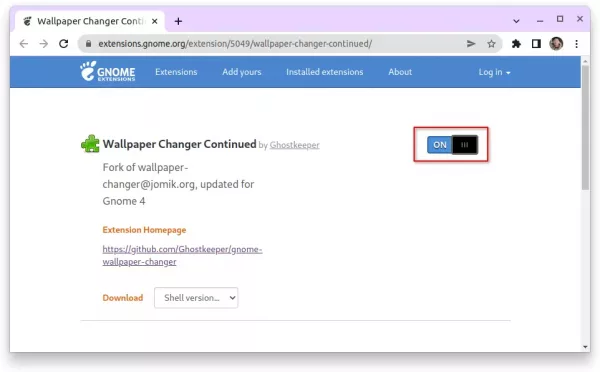Viewport: 600px width, 372px height.
Task: Open the Shell version dropdown
Action: (x=196, y=298)
